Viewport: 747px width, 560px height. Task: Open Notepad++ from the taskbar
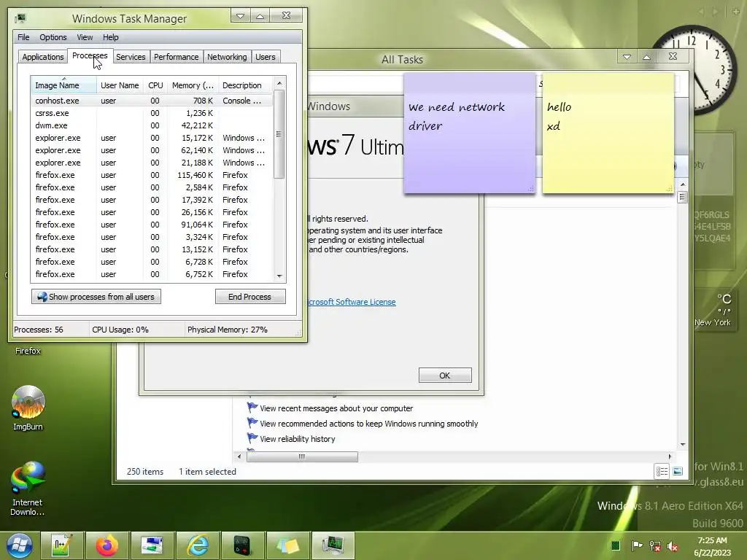point(62,545)
